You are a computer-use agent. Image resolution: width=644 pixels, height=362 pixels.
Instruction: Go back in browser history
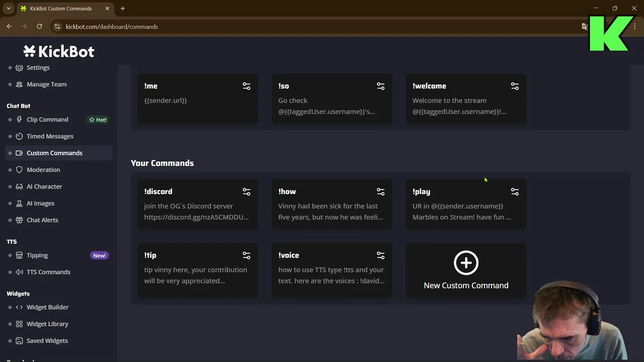coord(9,27)
